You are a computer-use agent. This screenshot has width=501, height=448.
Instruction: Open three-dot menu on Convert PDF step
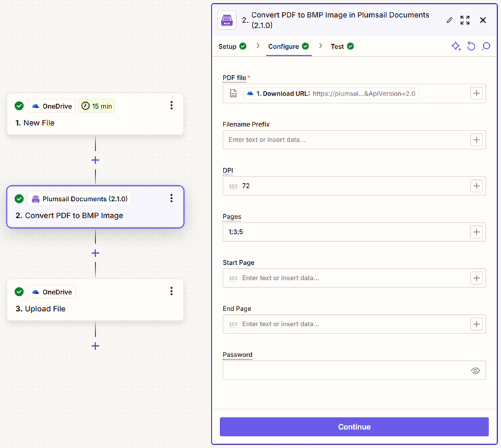click(171, 198)
